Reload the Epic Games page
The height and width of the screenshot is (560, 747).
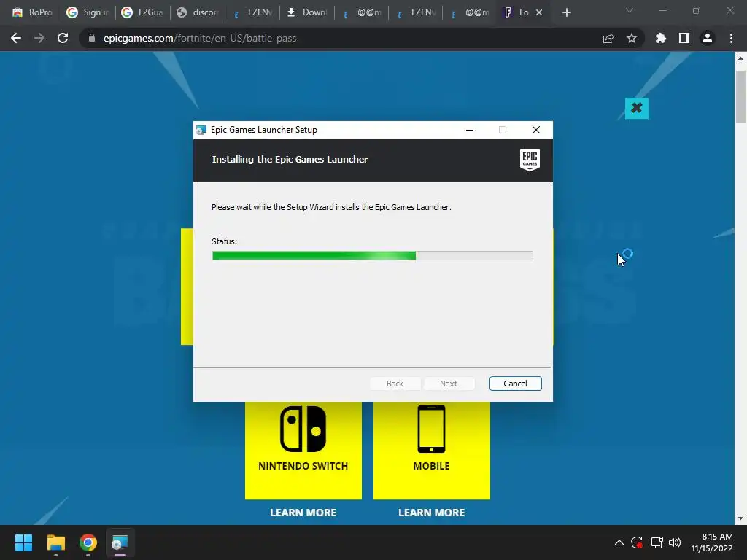tap(63, 38)
